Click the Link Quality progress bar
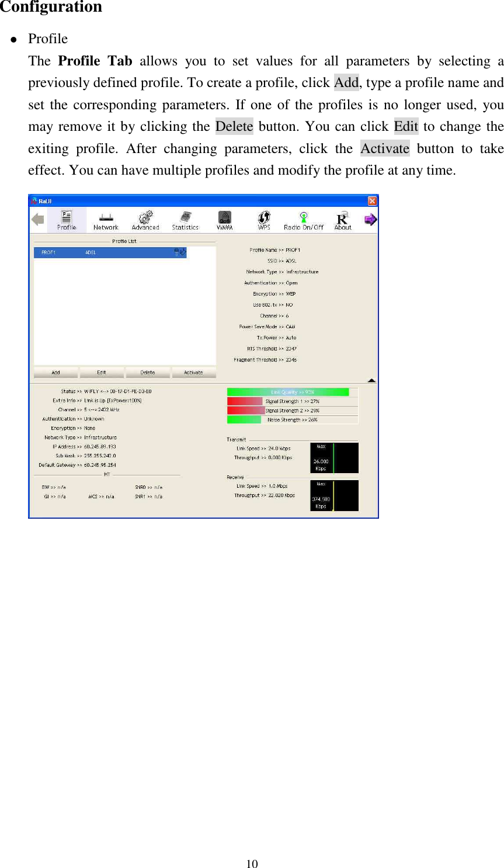 (x=288, y=391)
